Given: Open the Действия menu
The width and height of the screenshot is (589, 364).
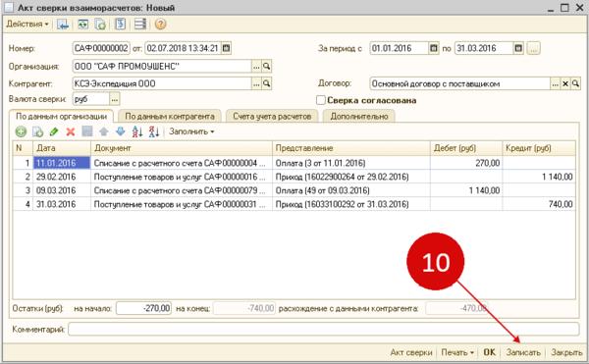Looking at the screenshot, I should pos(27,24).
